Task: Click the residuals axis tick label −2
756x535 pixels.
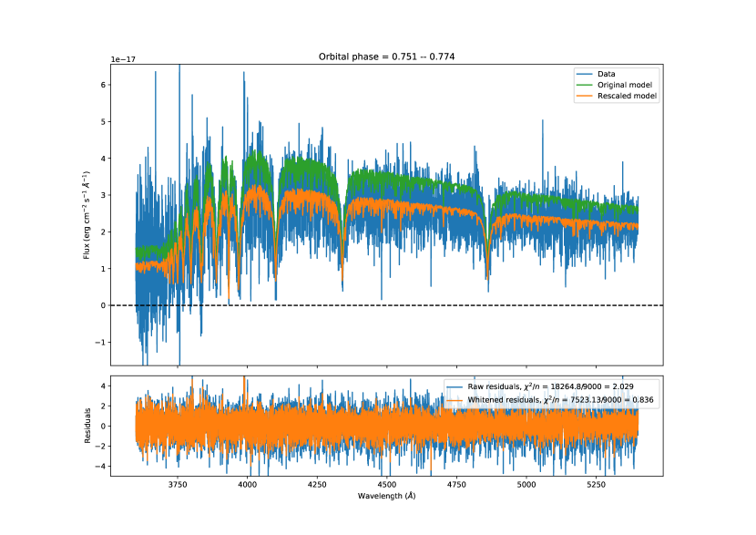Action: [100, 447]
